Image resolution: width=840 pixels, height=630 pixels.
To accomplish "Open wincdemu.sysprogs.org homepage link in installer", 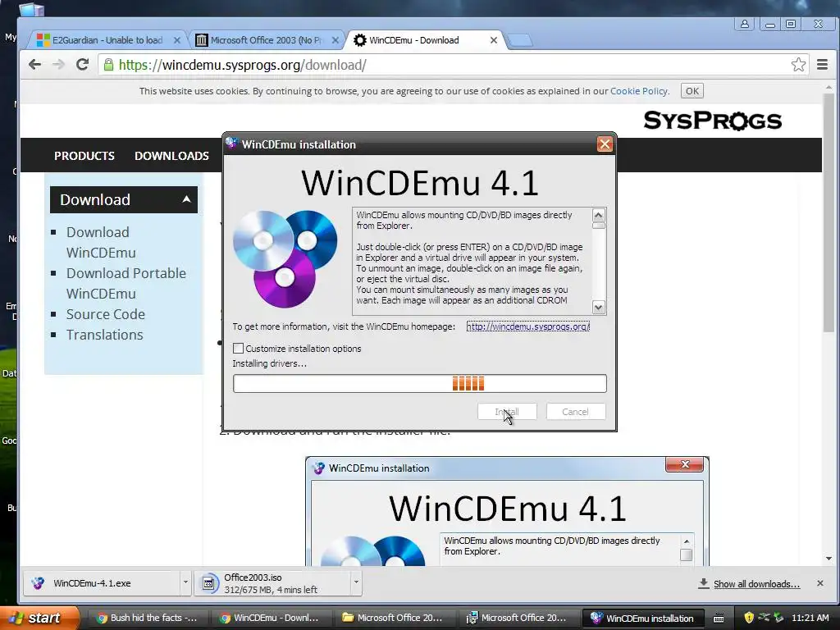I will (x=527, y=326).
